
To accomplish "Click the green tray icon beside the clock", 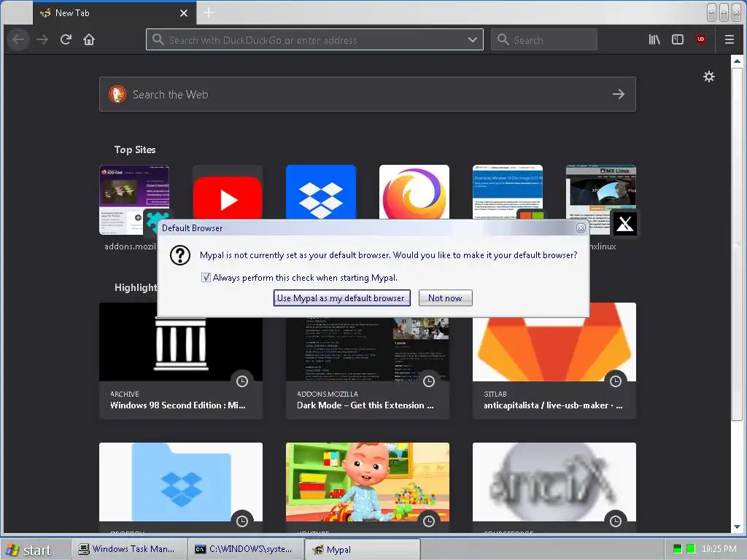I will point(690,549).
